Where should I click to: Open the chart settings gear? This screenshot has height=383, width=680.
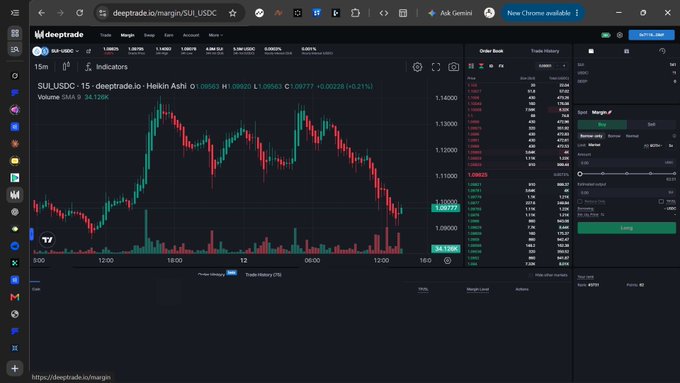pos(417,67)
